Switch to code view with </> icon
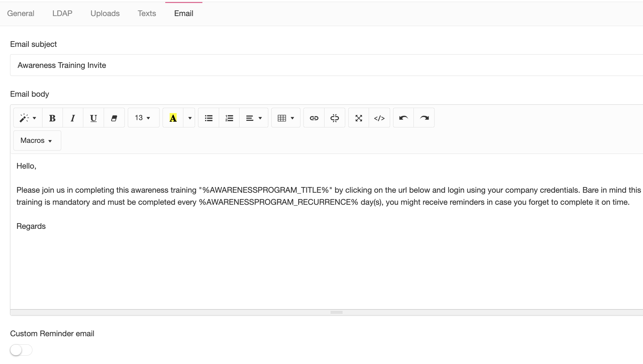 pos(379,118)
